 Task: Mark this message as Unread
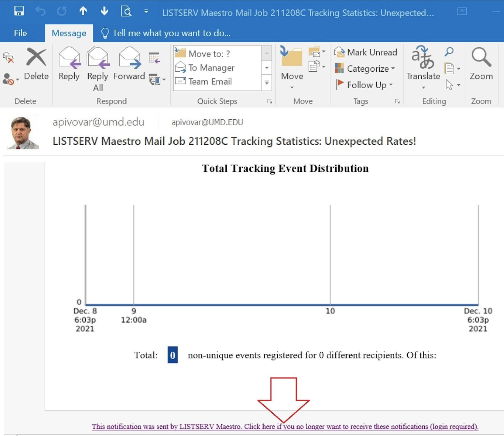pos(365,52)
